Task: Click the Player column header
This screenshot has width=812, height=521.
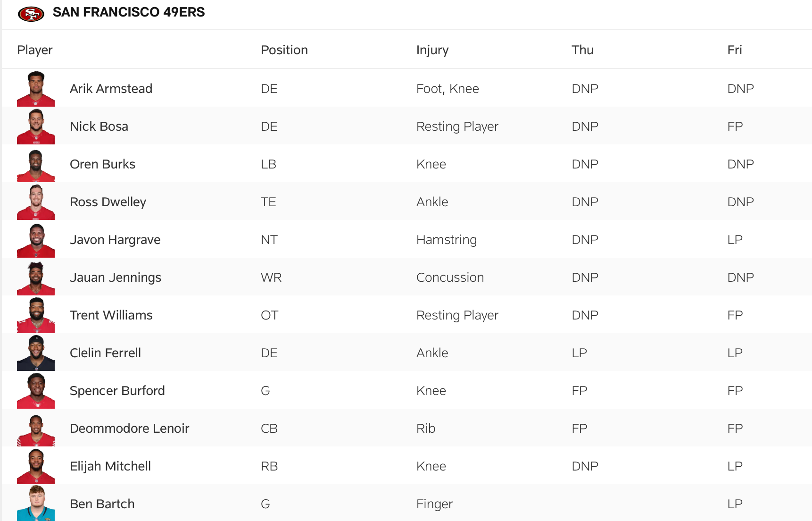Action: (34, 50)
